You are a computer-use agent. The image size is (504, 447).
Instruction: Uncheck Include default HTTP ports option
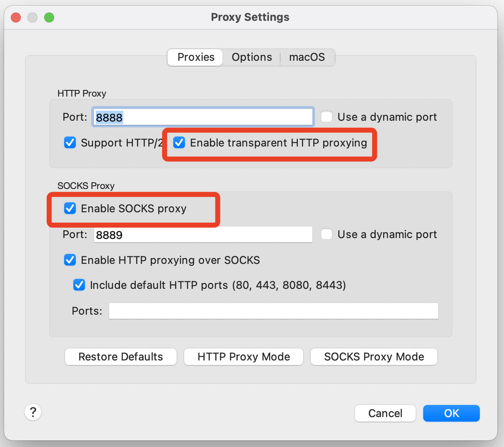coord(79,285)
